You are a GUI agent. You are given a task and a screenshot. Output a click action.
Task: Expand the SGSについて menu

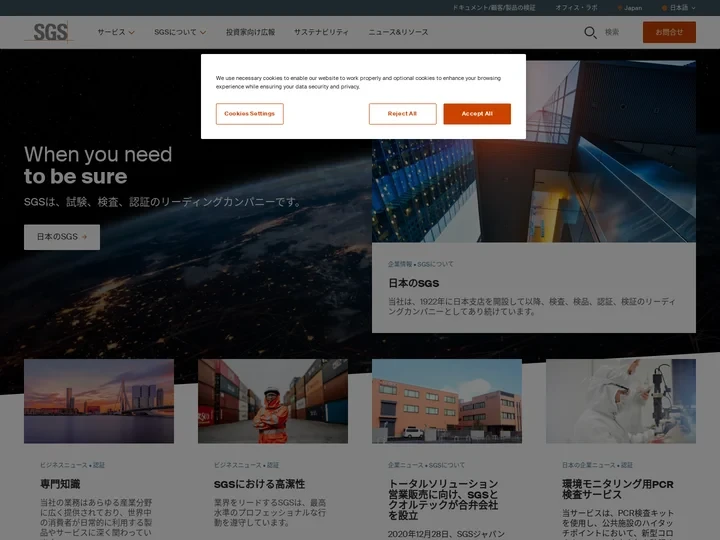coord(180,32)
